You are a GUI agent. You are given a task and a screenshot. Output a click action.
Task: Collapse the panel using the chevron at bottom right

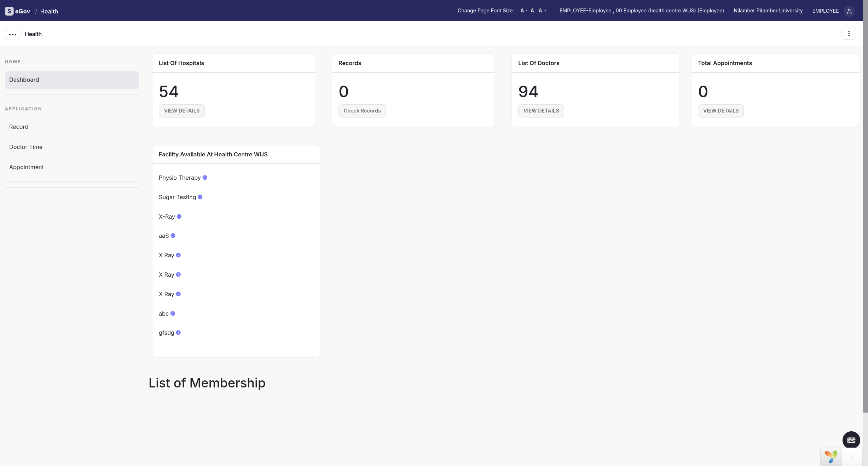pyautogui.click(x=851, y=457)
